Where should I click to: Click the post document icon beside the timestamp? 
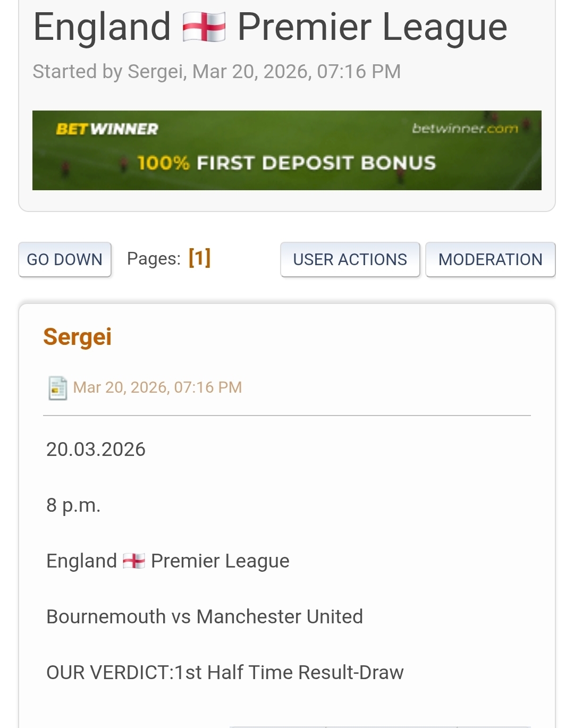[x=57, y=388]
